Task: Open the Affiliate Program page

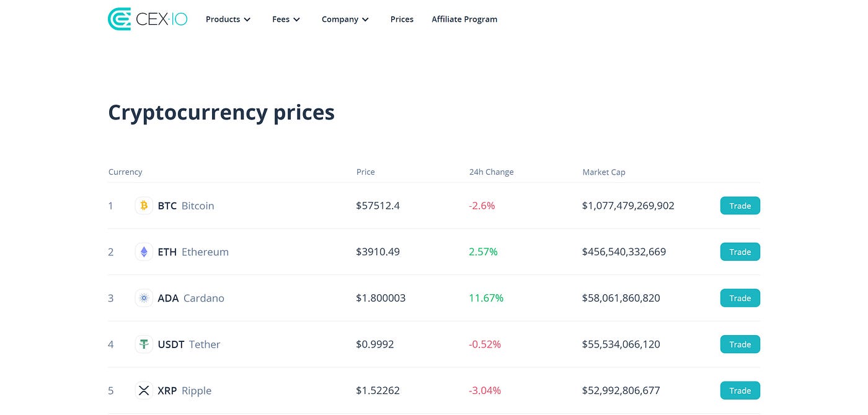Action: [x=464, y=19]
